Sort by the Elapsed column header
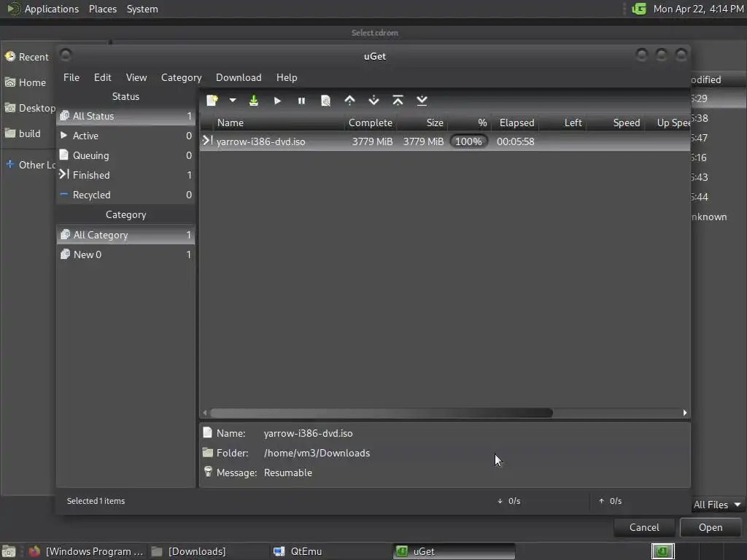Viewport: 747px width, 560px height. pyautogui.click(x=516, y=122)
